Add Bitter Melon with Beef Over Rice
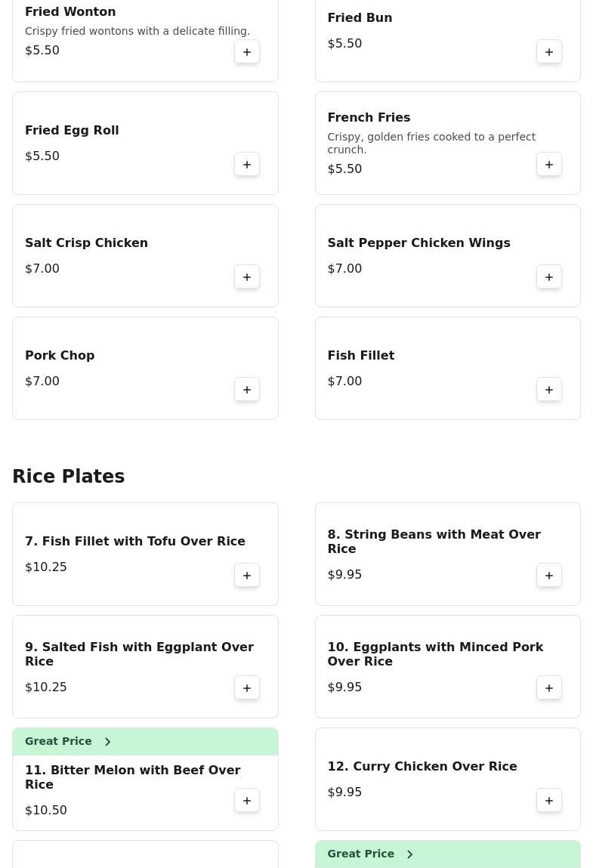Screen dimensions: 593x868 click(x=247, y=801)
